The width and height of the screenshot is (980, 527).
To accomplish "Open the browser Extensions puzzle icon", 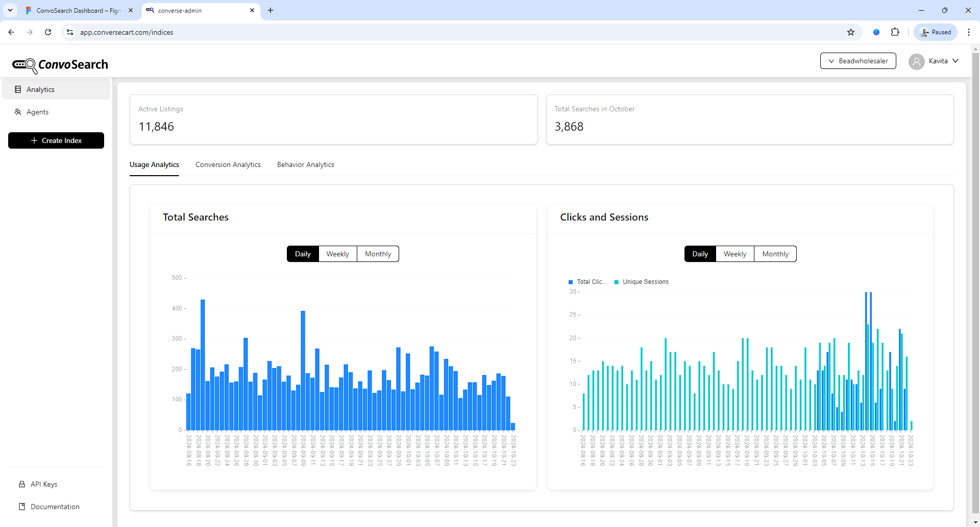I will (x=895, y=32).
